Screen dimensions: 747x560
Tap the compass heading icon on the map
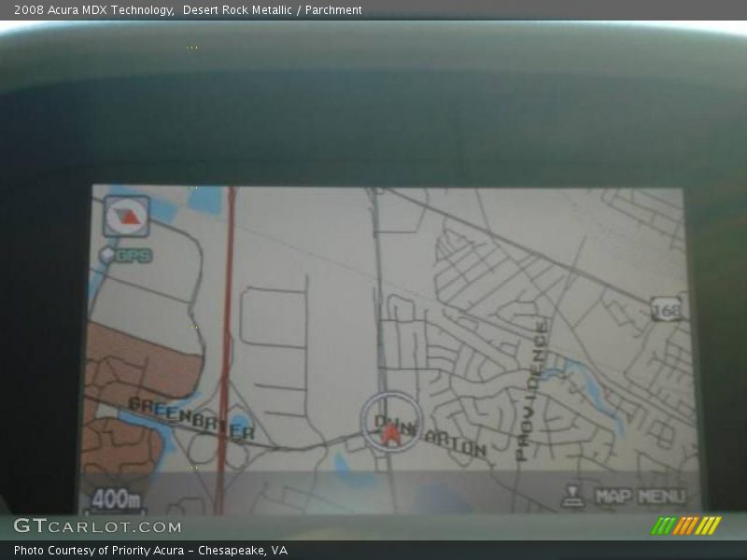pos(127,217)
